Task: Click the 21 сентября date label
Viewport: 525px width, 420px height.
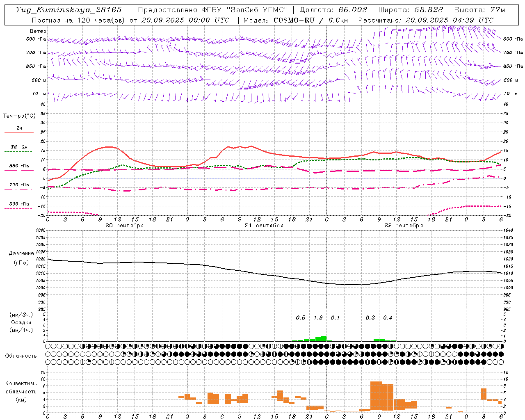Action: pos(264,226)
